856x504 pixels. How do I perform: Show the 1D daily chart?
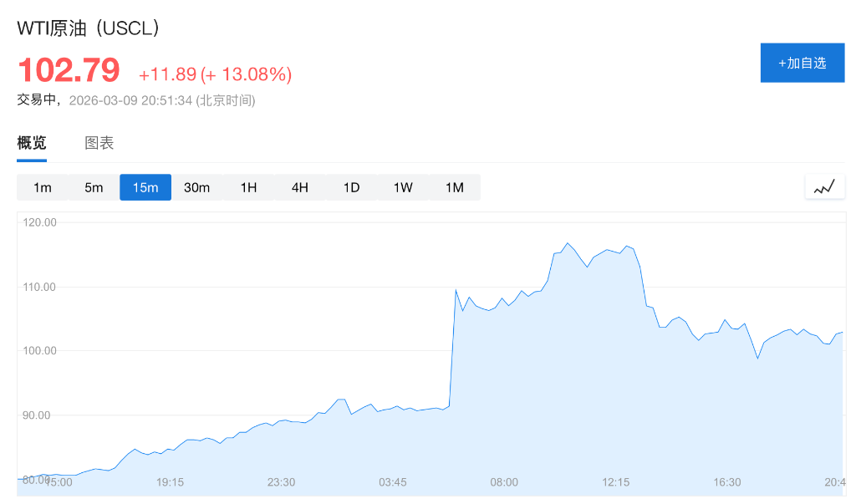(x=351, y=187)
